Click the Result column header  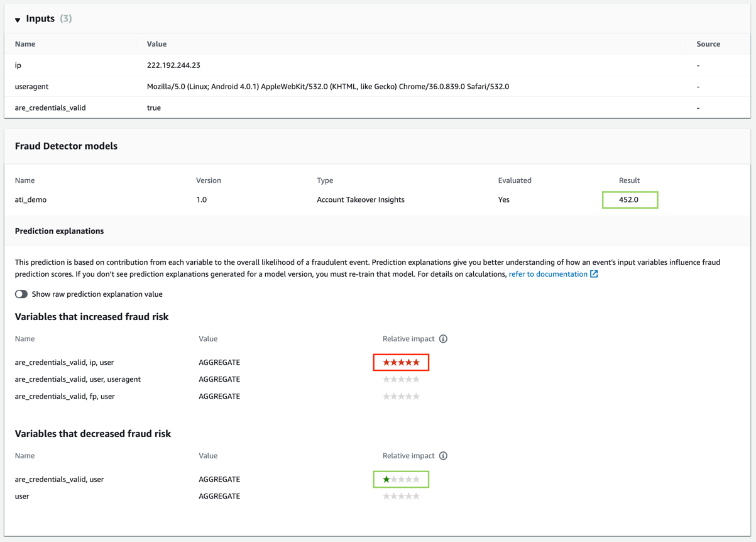click(629, 180)
